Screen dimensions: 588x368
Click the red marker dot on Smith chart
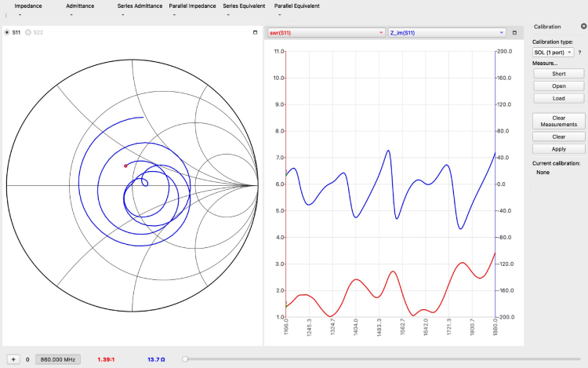point(125,166)
